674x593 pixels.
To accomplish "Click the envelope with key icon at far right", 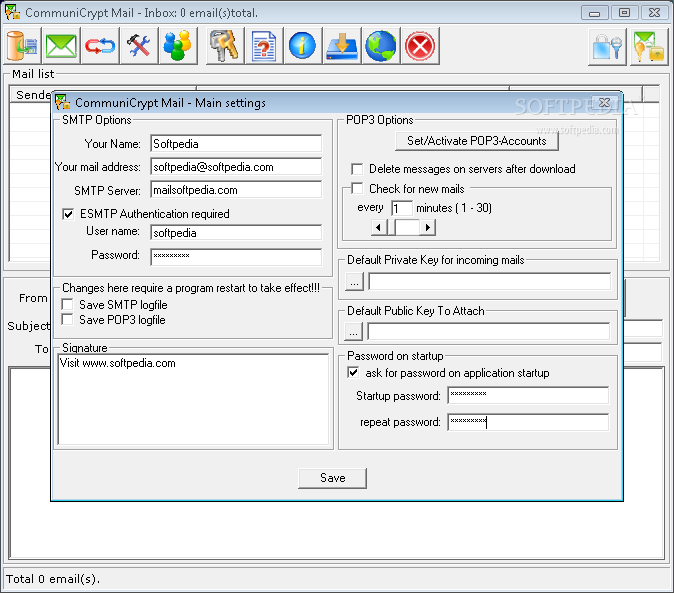I will [x=649, y=46].
